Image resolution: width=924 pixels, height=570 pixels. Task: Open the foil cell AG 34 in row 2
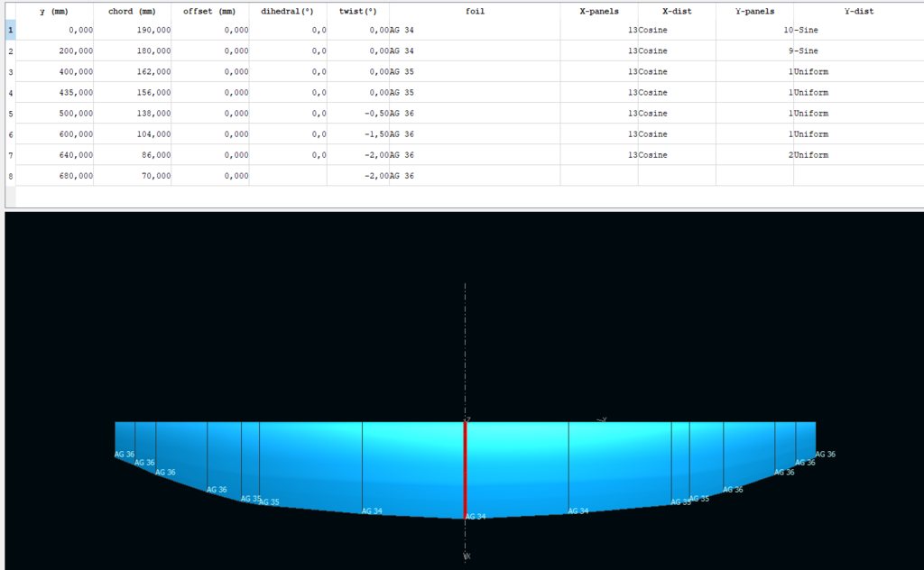click(475, 51)
